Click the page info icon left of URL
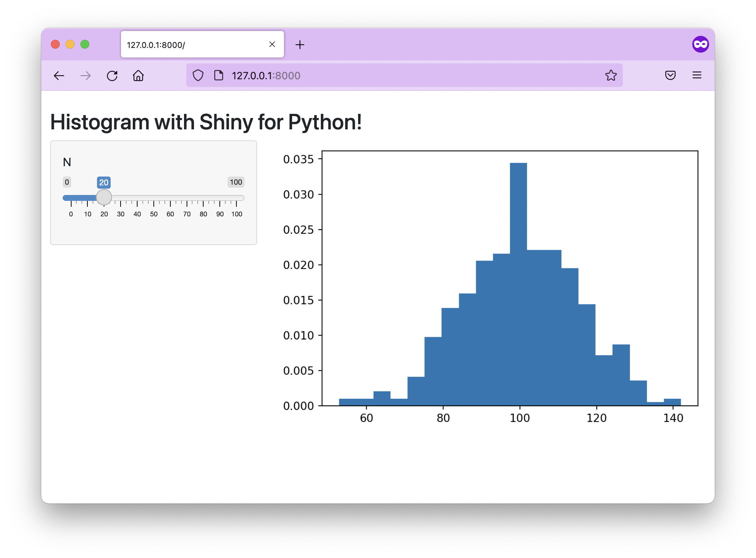 pos(217,75)
